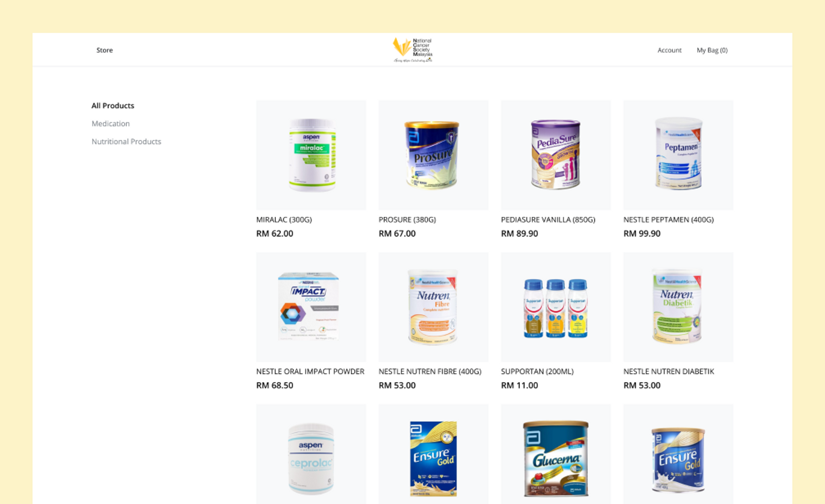Filter by Medication category

(x=111, y=124)
